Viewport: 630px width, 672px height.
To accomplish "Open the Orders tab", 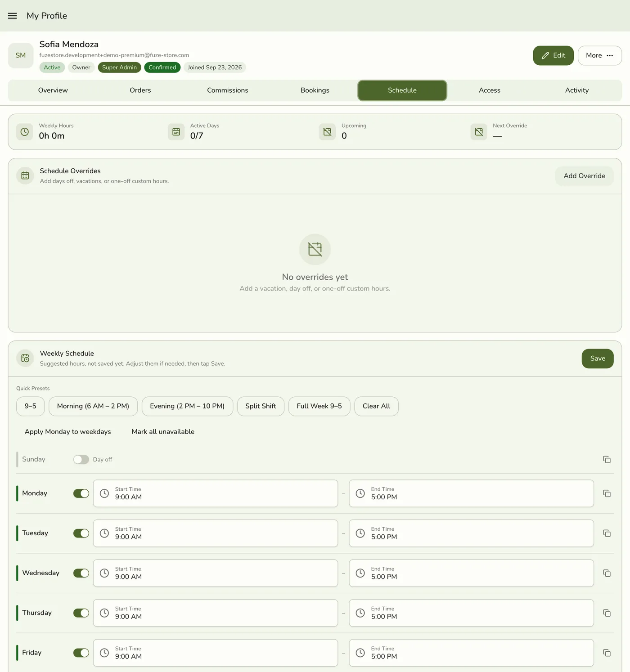I will [140, 90].
